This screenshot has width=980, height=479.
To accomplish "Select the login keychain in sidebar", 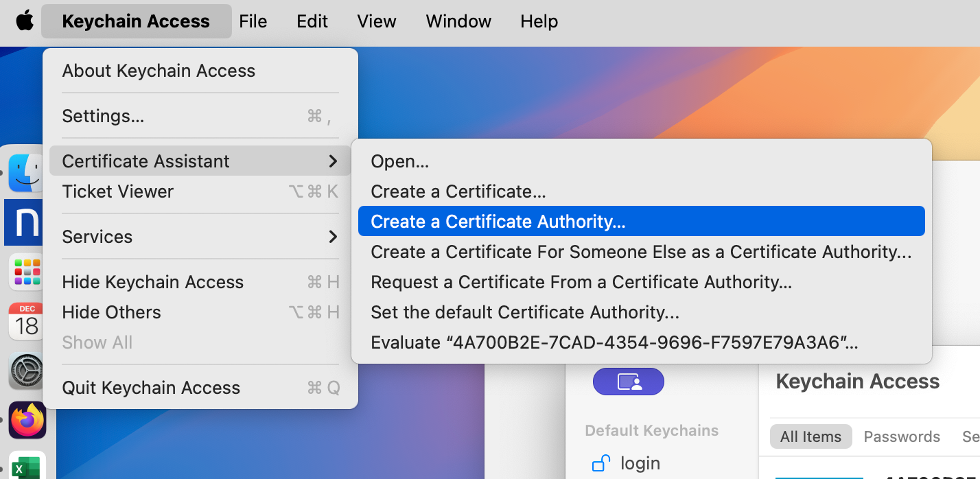I will 640,463.
